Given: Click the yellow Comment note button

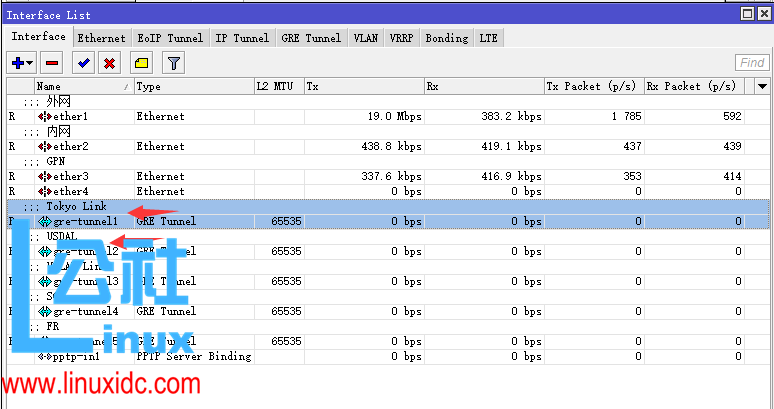Looking at the screenshot, I should [142, 63].
